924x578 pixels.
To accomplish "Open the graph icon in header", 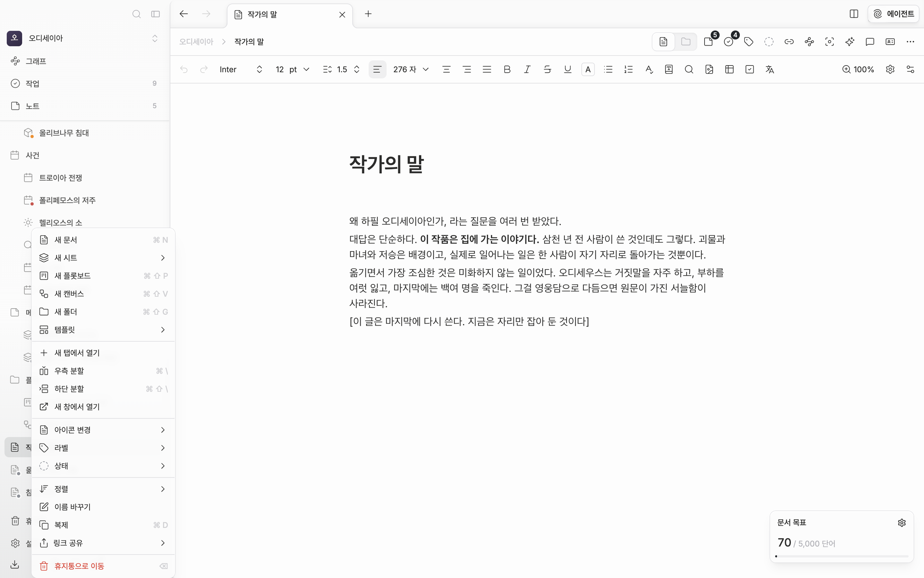I will coord(809,42).
